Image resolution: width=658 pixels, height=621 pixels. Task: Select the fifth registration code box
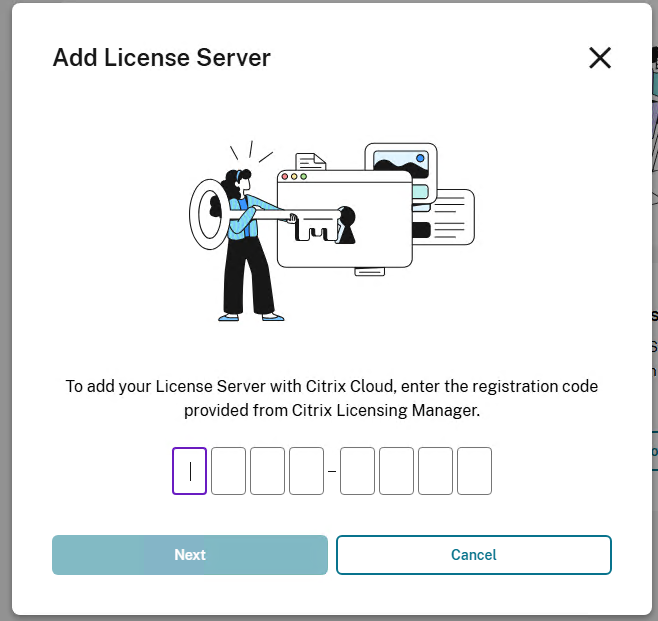(x=357, y=471)
